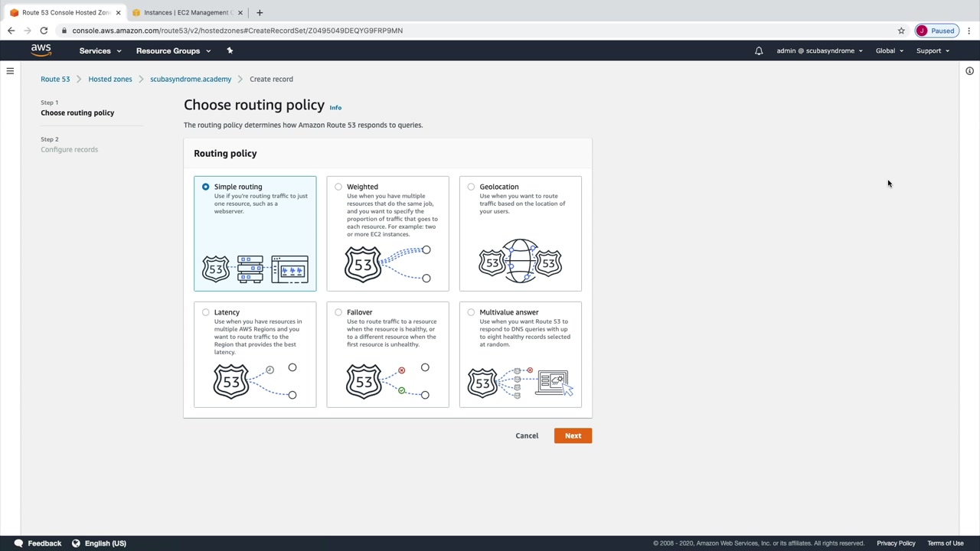
Task: Reload the page with the refresh icon
Action: point(44,31)
